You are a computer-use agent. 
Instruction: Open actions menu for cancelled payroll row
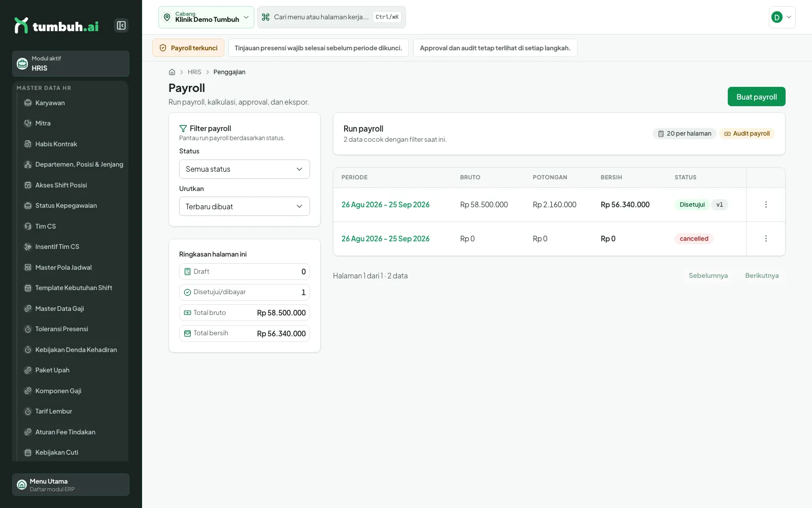(766, 239)
